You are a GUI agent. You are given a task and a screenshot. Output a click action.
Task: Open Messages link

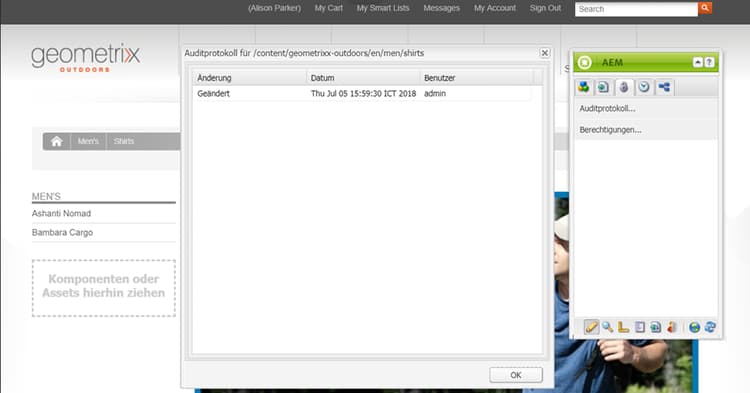pyautogui.click(x=441, y=8)
